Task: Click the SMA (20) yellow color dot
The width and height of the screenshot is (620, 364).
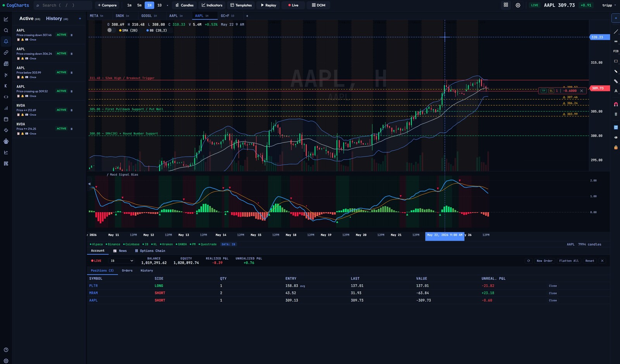Action: (x=121, y=30)
